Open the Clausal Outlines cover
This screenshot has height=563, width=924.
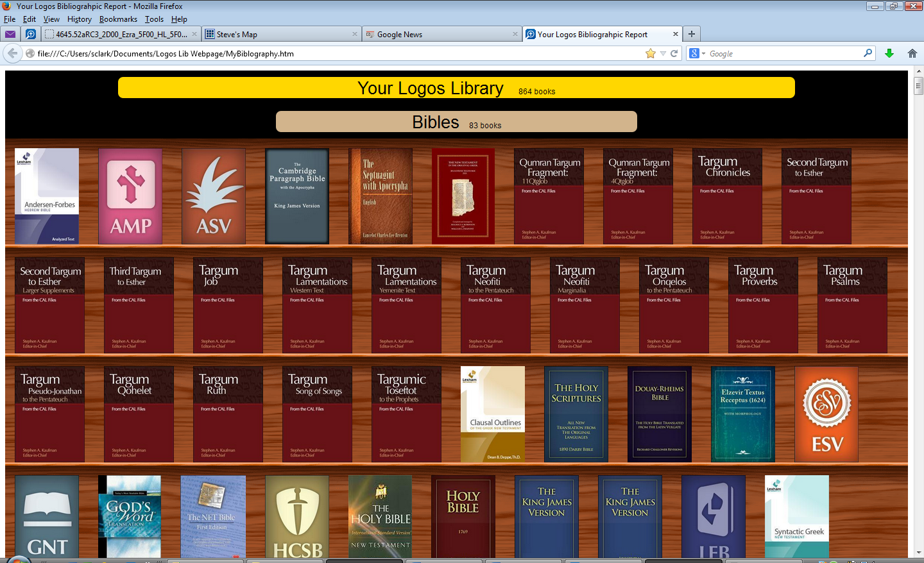(493, 414)
